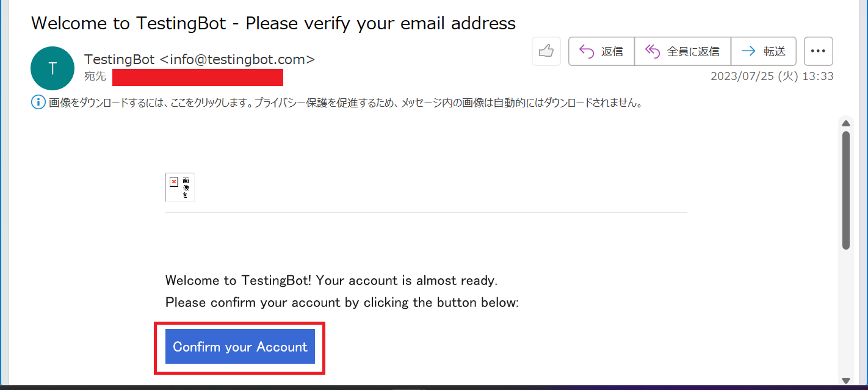Click the thumbs-up like icon
The width and height of the screenshot is (868, 390).
click(546, 51)
